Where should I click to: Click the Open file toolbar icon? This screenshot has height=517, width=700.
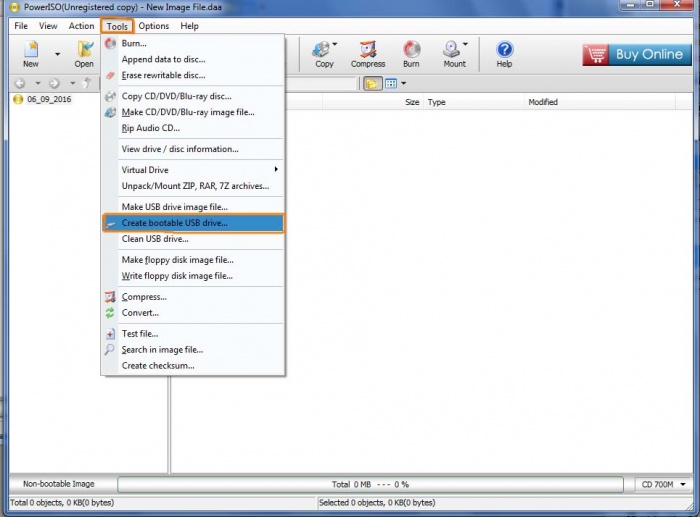85,53
